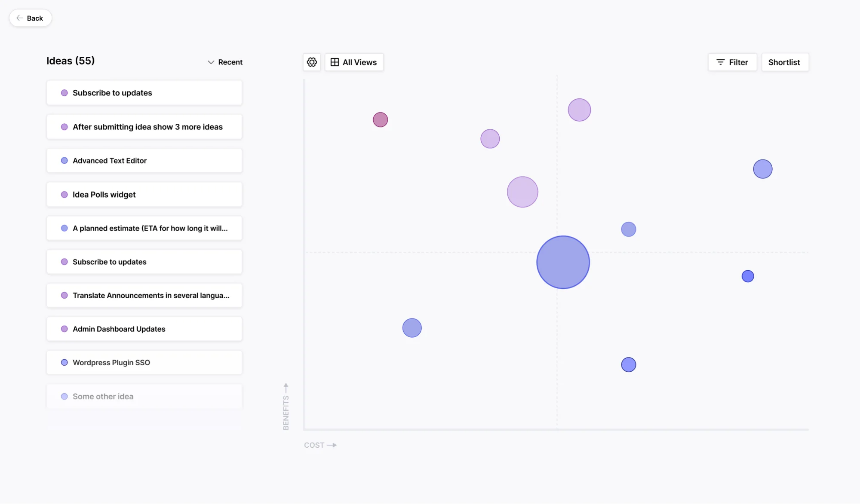Select Advanced Text Editor idea
The width and height of the screenshot is (860, 504).
point(144,160)
